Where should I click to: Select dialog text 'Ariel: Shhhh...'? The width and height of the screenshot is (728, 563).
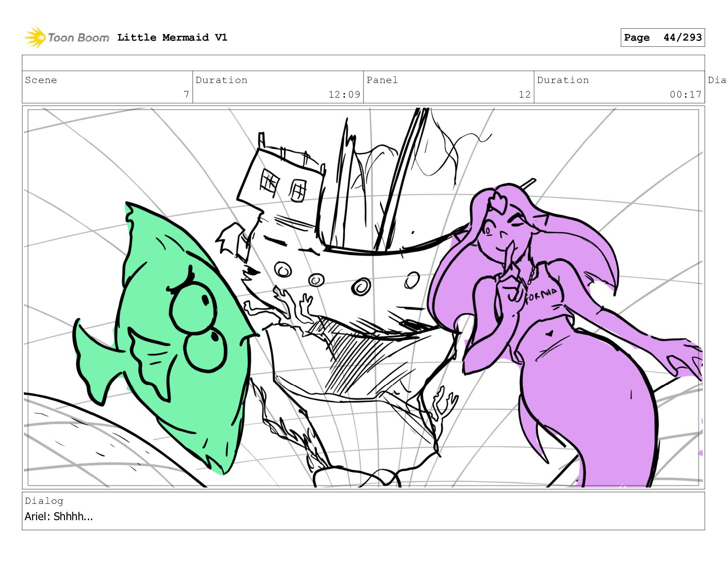click(59, 516)
